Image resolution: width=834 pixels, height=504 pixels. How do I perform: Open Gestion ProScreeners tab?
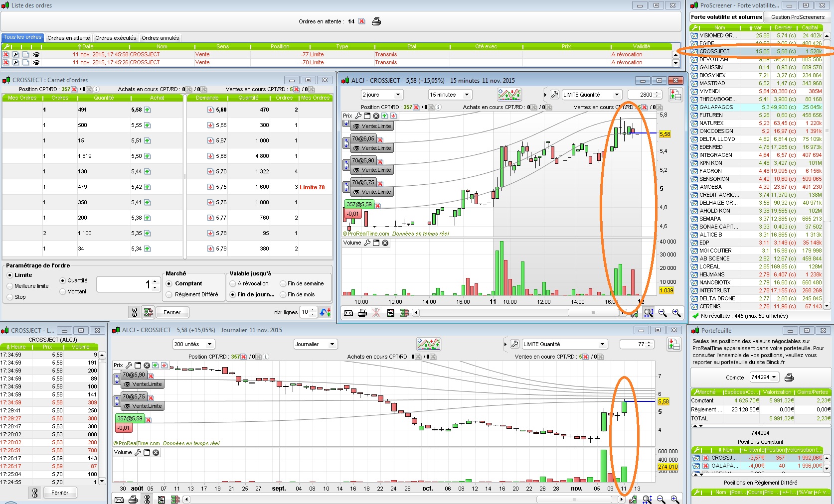(798, 17)
